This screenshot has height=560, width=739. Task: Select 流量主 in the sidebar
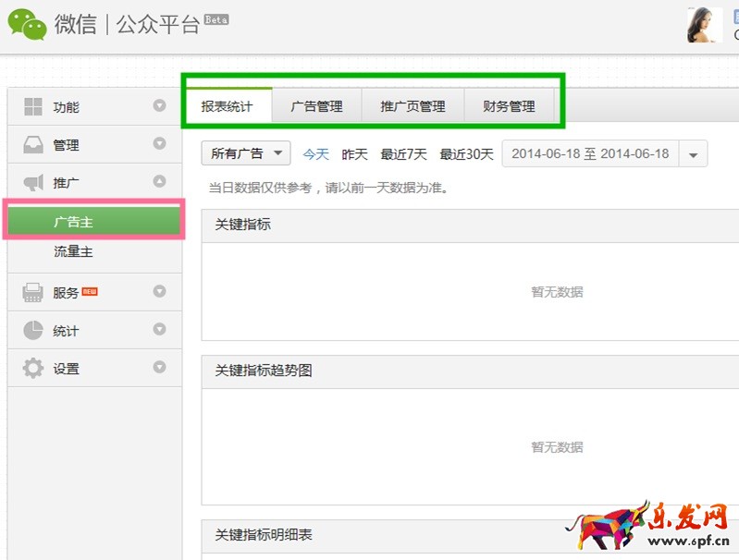click(x=73, y=251)
